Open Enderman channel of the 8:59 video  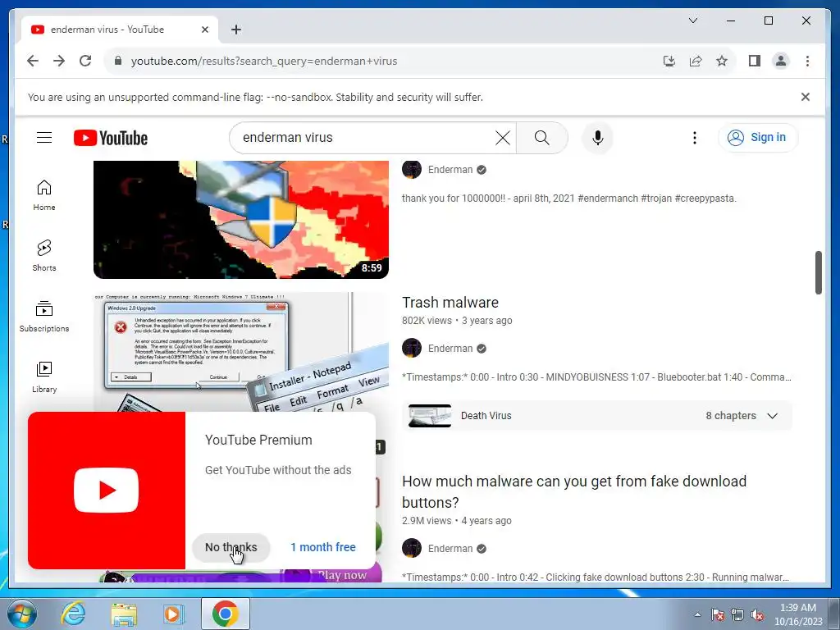[450, 170]
